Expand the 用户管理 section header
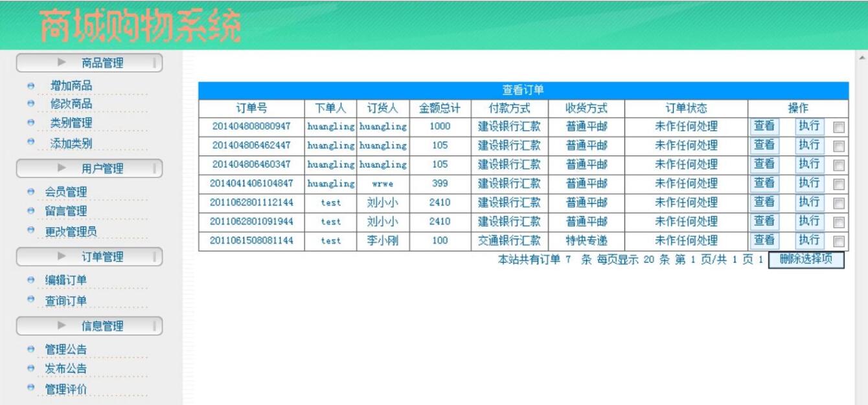The height and width of the screenshot is (405, 868). point(89,169)
